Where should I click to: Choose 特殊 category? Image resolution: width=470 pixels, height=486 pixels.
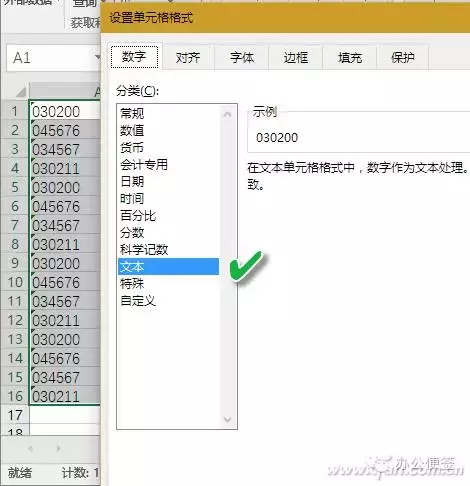click(x=169, y=284)
